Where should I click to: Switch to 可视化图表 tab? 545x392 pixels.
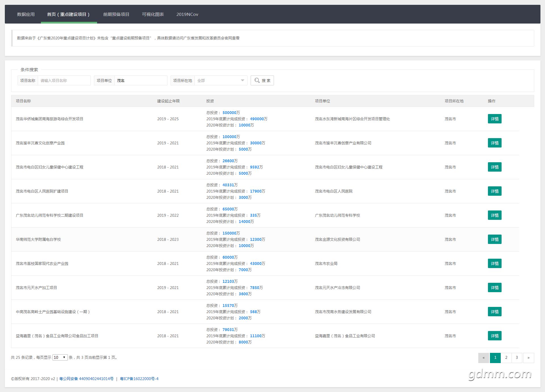pos(153,14)
